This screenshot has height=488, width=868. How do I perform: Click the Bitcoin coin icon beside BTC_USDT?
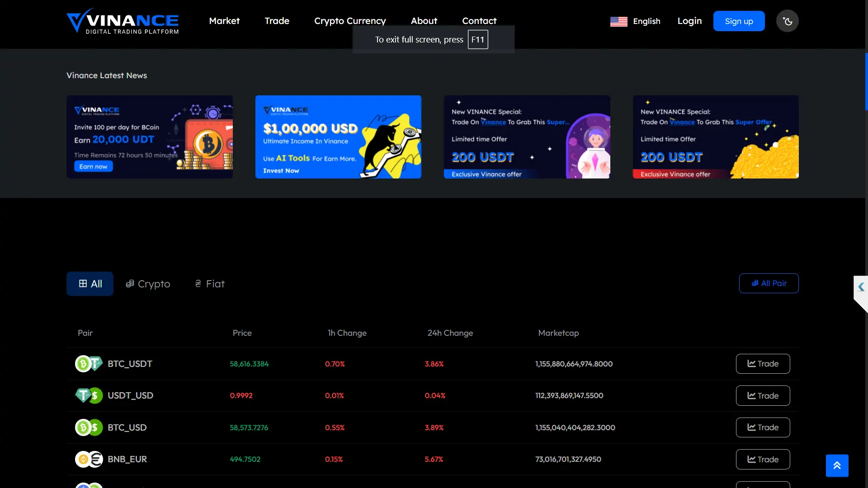pos(82,364)
